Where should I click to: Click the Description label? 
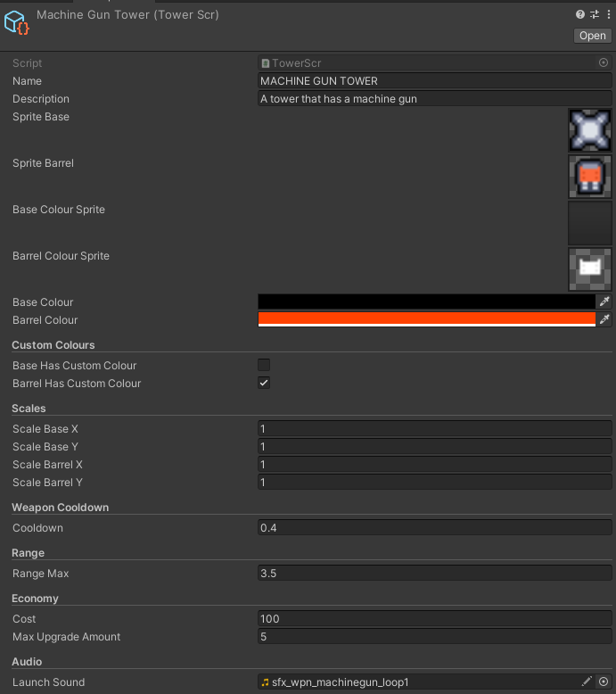point(41,99)
